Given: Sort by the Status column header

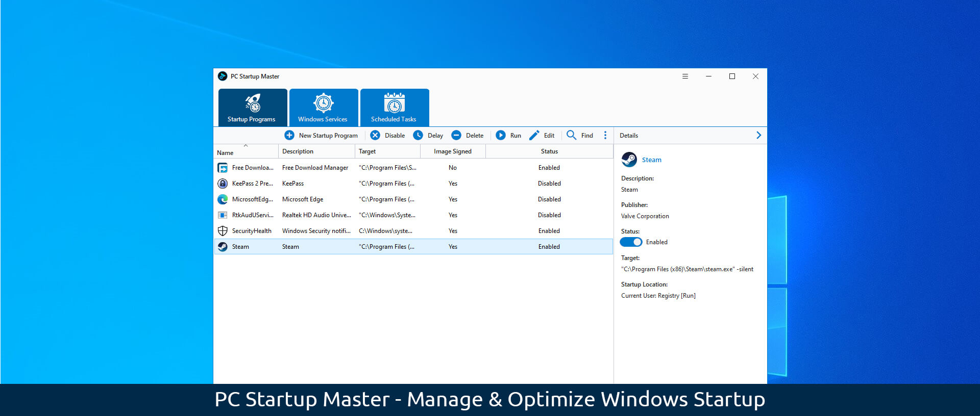Looking at the screenshot, I should pyautogui.click(x=549, y=151).
